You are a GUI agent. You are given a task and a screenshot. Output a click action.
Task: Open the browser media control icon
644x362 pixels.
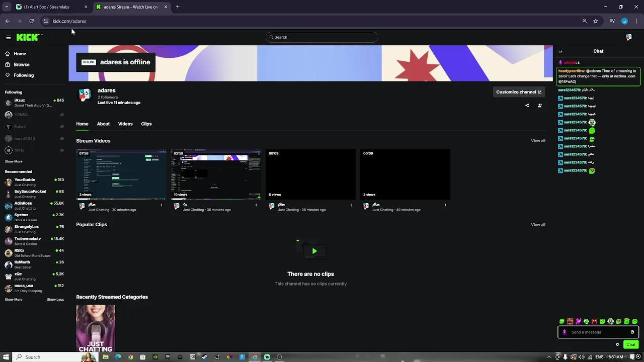[612, 21]
